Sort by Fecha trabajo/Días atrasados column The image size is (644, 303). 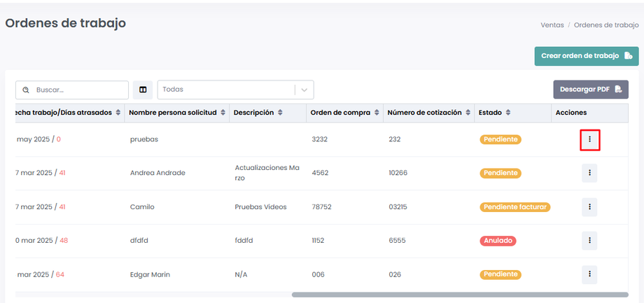118,113
